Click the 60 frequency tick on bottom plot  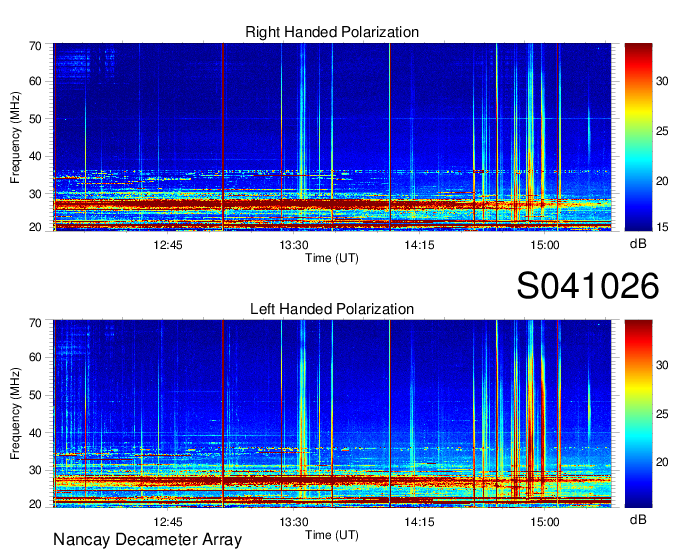[x=35, y=357]
